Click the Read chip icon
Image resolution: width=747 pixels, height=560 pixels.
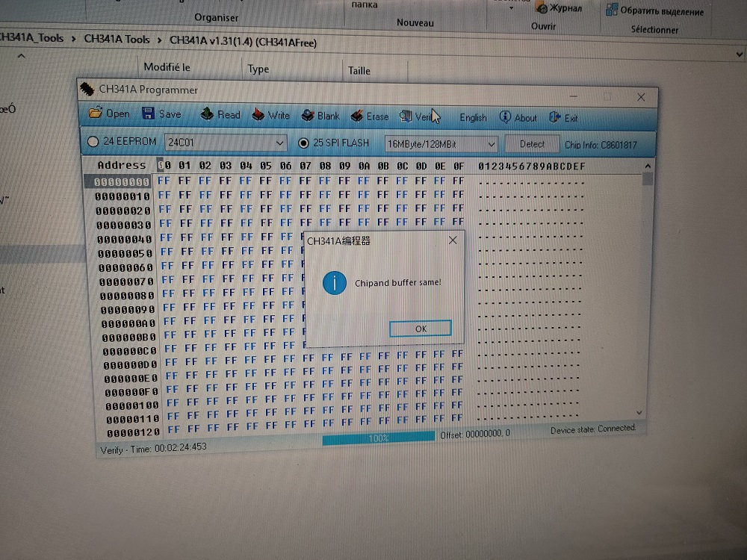click(x=207, y=113)
